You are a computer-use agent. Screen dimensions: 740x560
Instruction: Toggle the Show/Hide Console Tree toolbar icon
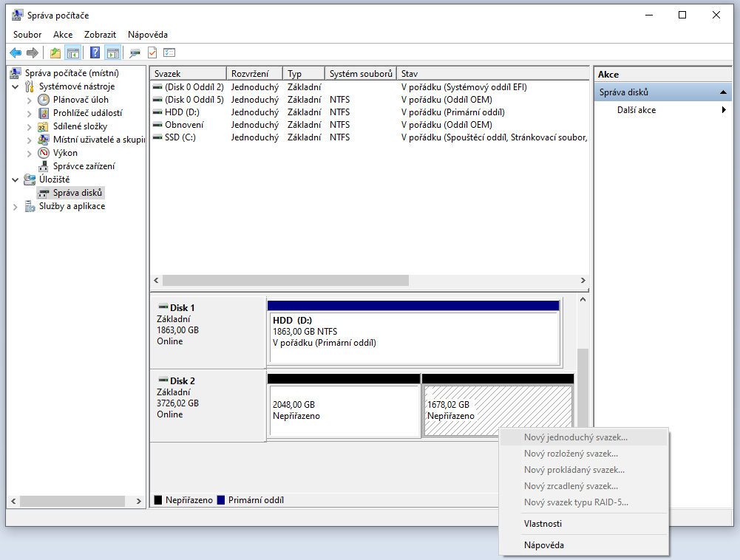click(73, 52)
